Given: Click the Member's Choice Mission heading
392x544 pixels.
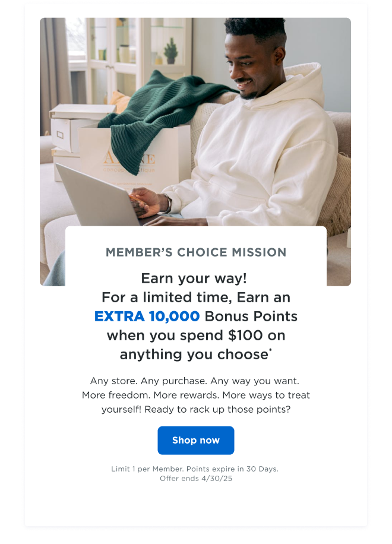Looking at the screenshot, I should 196,252.
